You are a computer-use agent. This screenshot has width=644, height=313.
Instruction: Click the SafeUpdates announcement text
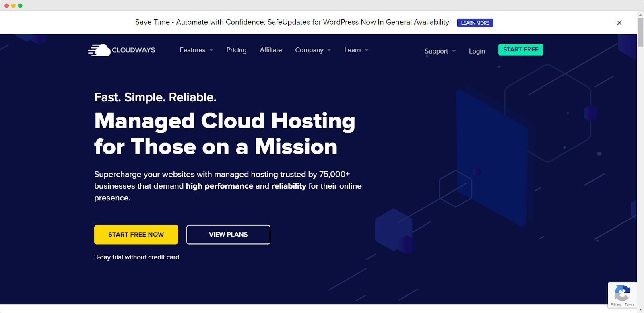tap(293, 22)
